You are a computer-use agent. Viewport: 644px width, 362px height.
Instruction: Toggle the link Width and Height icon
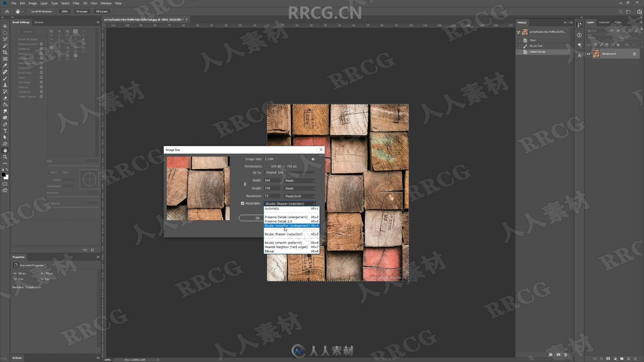(245, 184)
